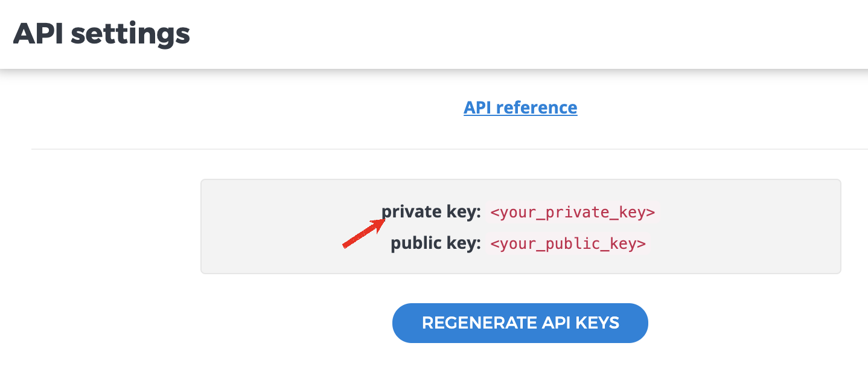Click the tail end of the red arrow
This screenshot has width=868, height=366.
click(x=345, y=245)
